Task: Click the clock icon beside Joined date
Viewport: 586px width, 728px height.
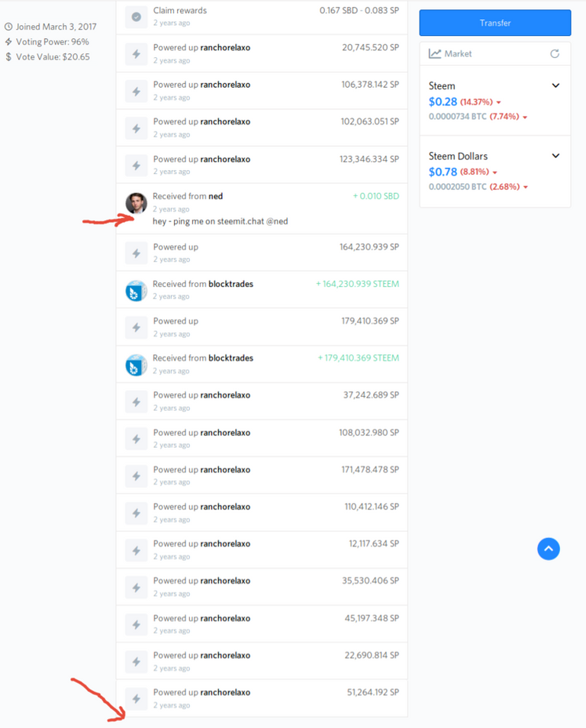Action: [x=8, y=27]
